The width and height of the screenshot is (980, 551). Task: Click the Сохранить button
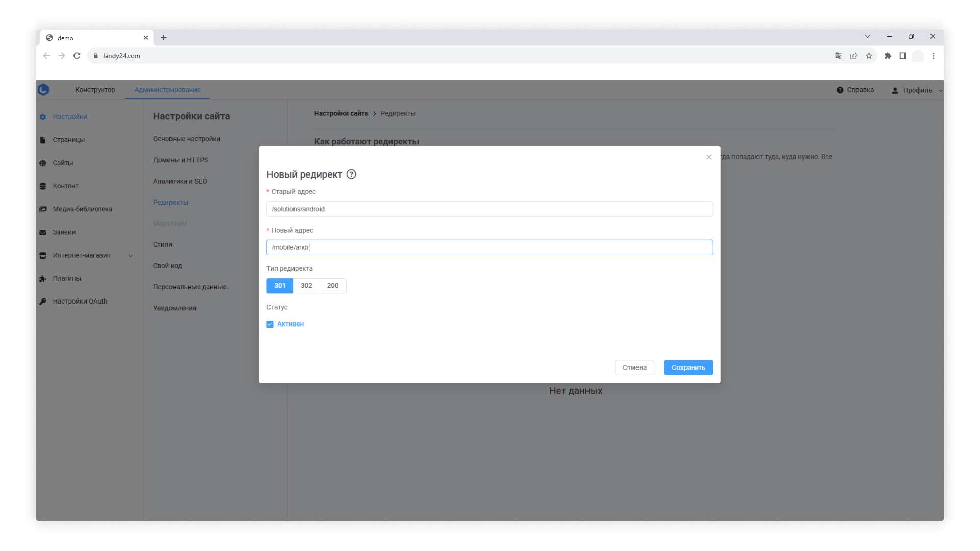[688, 368]
